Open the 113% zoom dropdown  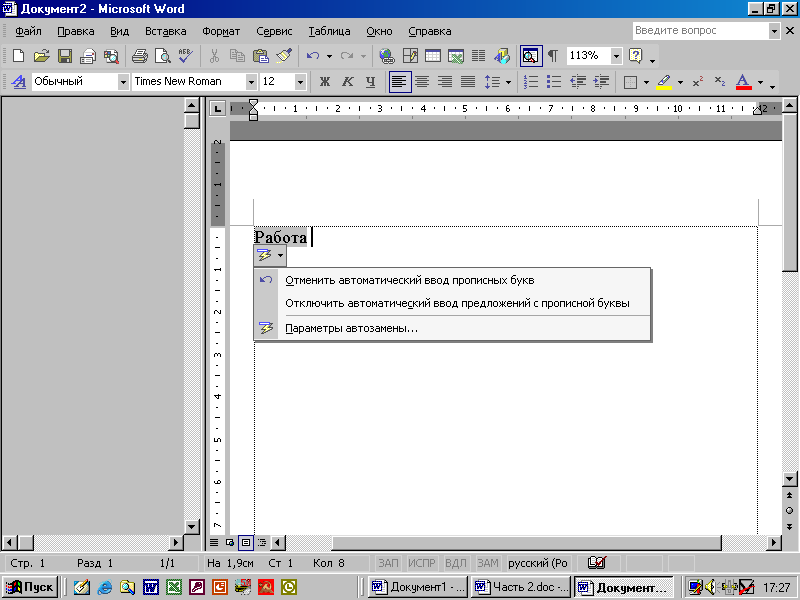pyautogui.click(x=616, y=56)
